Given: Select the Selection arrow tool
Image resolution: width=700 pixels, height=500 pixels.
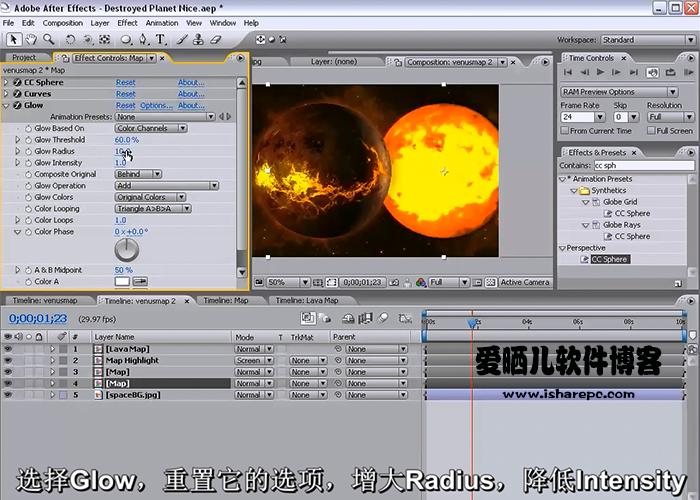Looking at the screenshot, I should point(13,40).
